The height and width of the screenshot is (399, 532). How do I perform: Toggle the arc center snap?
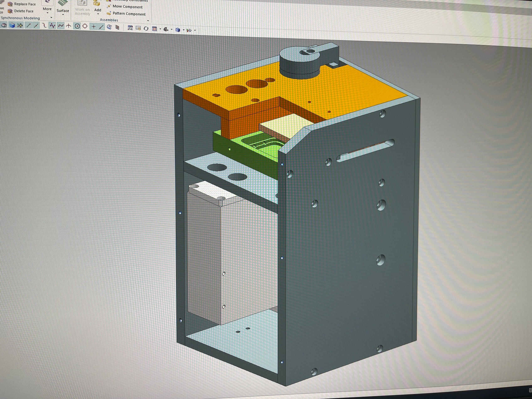pos(77,26)
